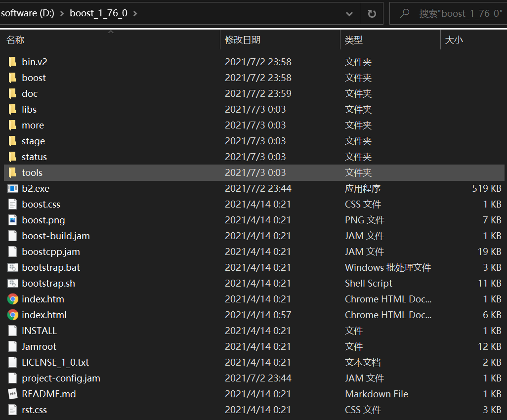Image resolution: width=507 pixels, height=420 pixels.
Task: Click the Chrome icon of index.html
Action: tap(13, 315)
